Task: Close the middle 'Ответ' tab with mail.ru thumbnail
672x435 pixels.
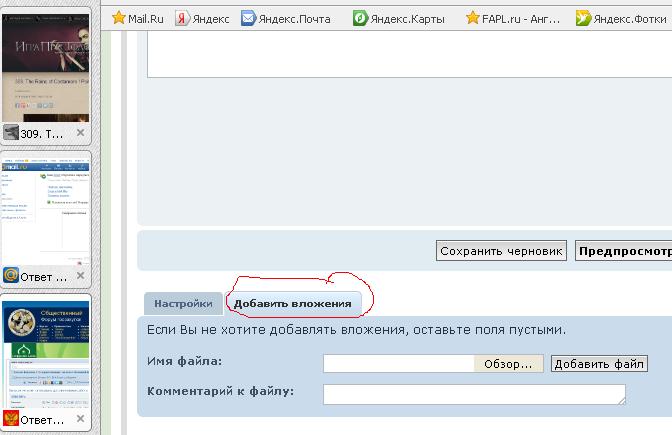Action: (x=81, y=275)
